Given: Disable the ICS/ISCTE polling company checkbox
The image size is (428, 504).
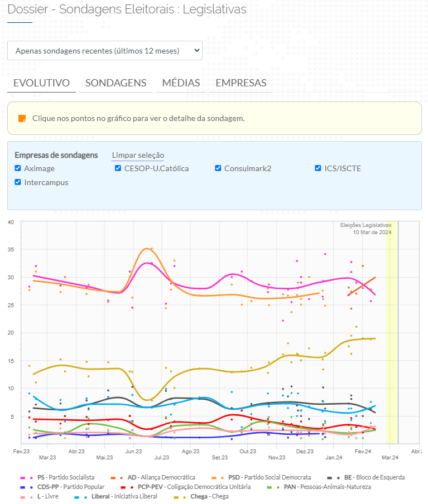Looking at the screenshot, I should [x=318, y=168].
